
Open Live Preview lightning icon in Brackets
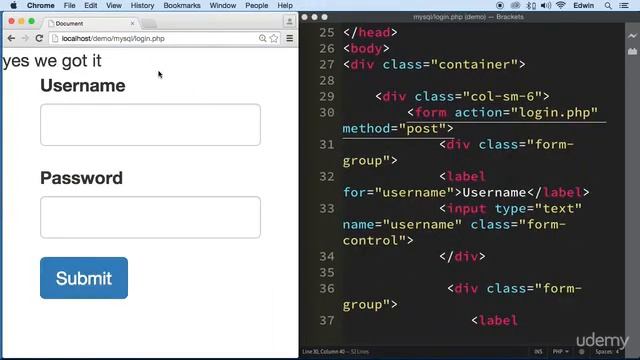(632, 36)
